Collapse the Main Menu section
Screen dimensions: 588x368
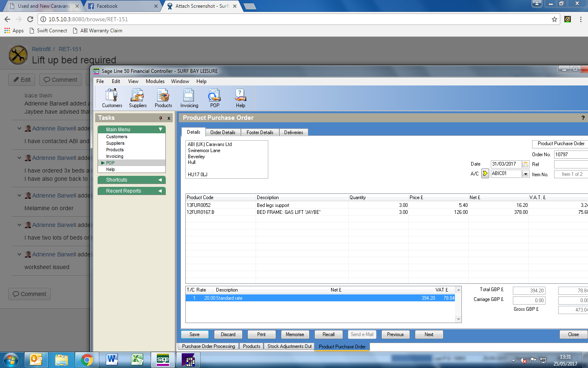[160, 129]
